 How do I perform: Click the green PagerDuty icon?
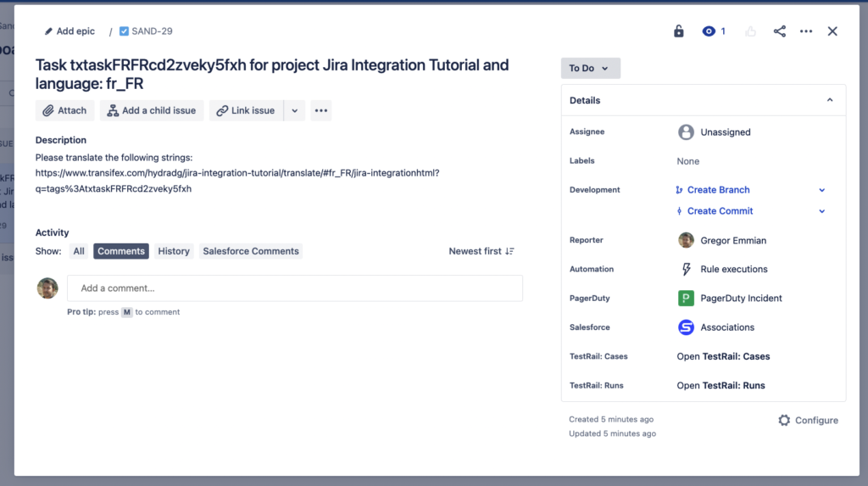(686, 299)
